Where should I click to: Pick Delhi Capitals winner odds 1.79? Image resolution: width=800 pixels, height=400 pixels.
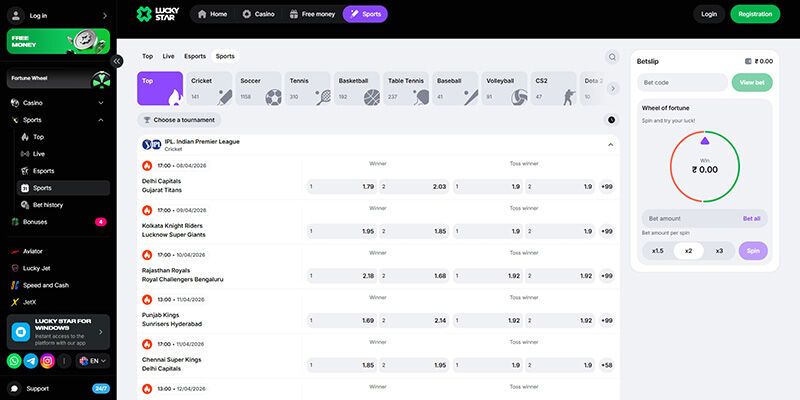342,187
